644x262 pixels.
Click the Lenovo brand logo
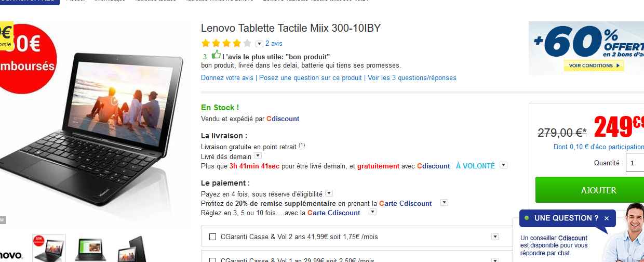coord(11,255)
